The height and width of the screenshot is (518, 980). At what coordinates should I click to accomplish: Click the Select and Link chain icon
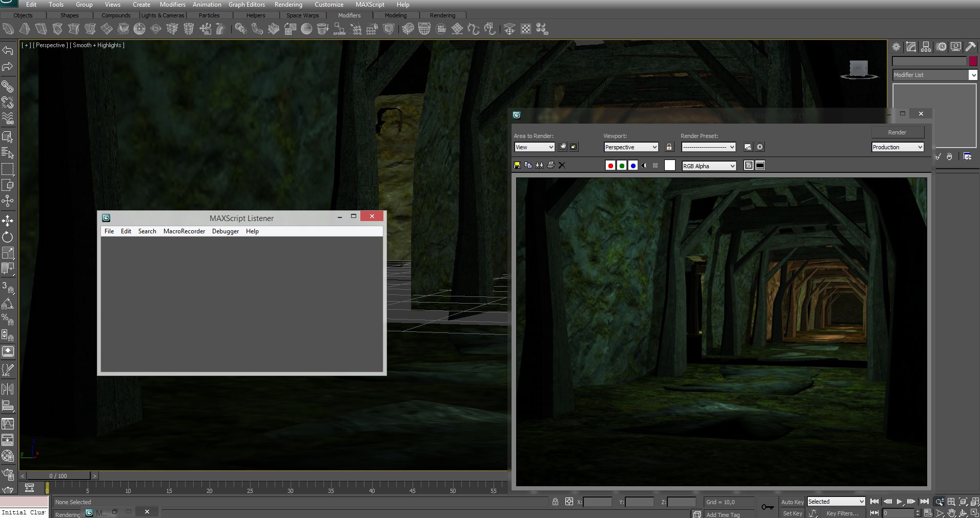coord(8,86)
